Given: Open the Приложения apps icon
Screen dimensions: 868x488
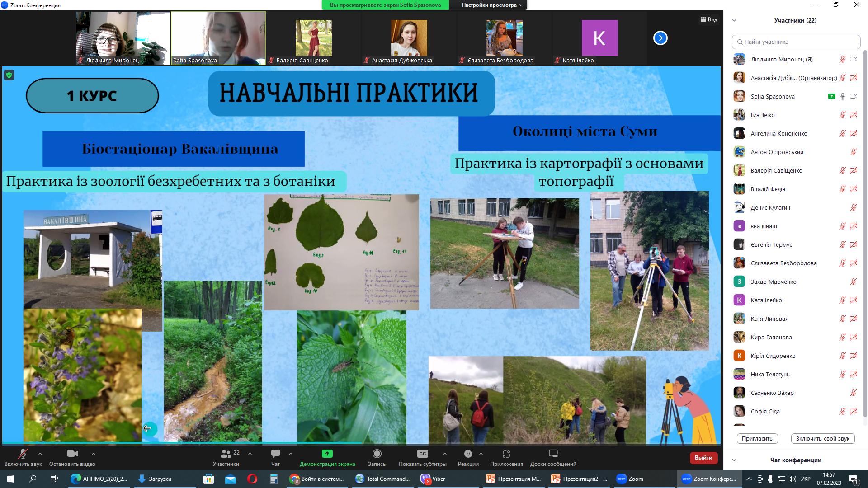Looking at the screenshot, I should pos(506,454).
